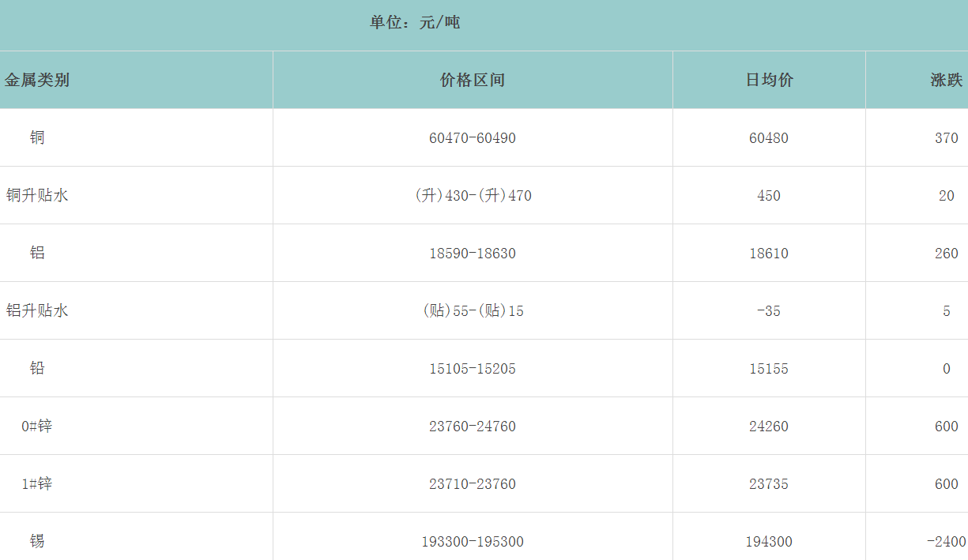Click the aluminum price range 18590-18630
This screenshot has width=968, height=560.
click(x=473, y=254)
